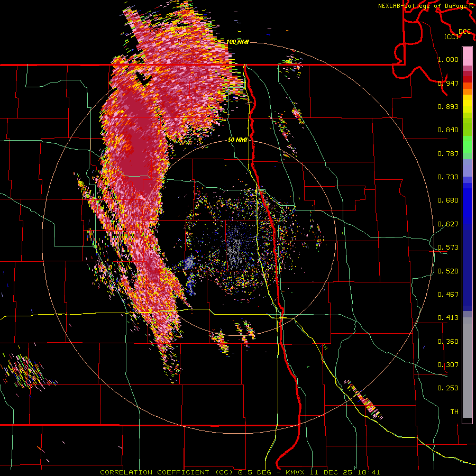Click the 0.893 color scale value
This screenshot has width=476, height=476.
(x=448, y=106)
